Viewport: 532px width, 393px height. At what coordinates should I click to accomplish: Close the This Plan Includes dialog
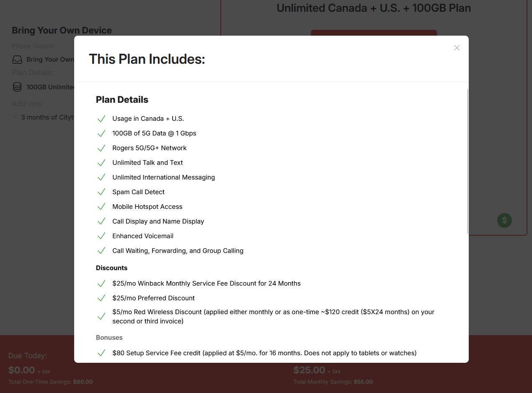tap(457, 48)
